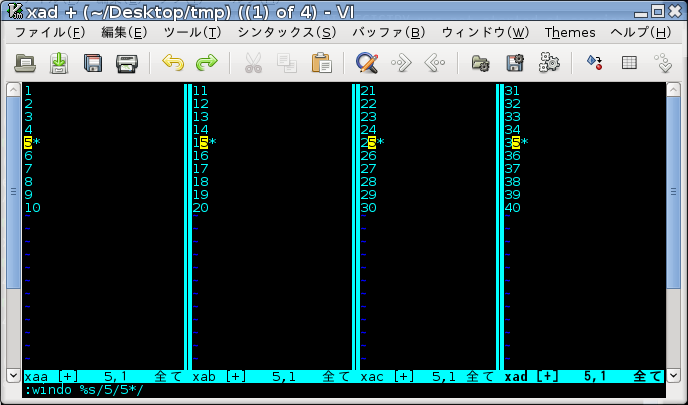Click the Paste clipboard icon
Viewport: 688px width, 405px height.
point(322,63)
